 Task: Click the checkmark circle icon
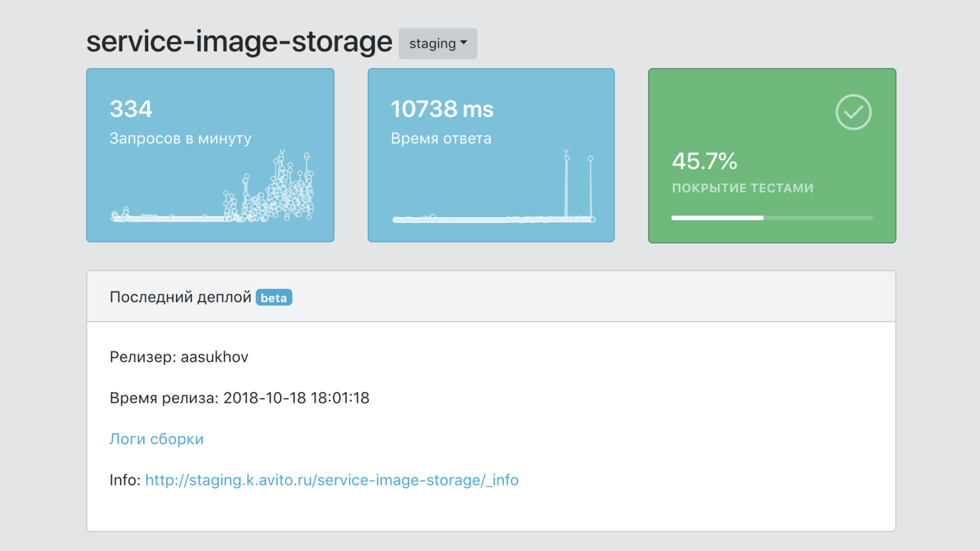coord(853,112)
